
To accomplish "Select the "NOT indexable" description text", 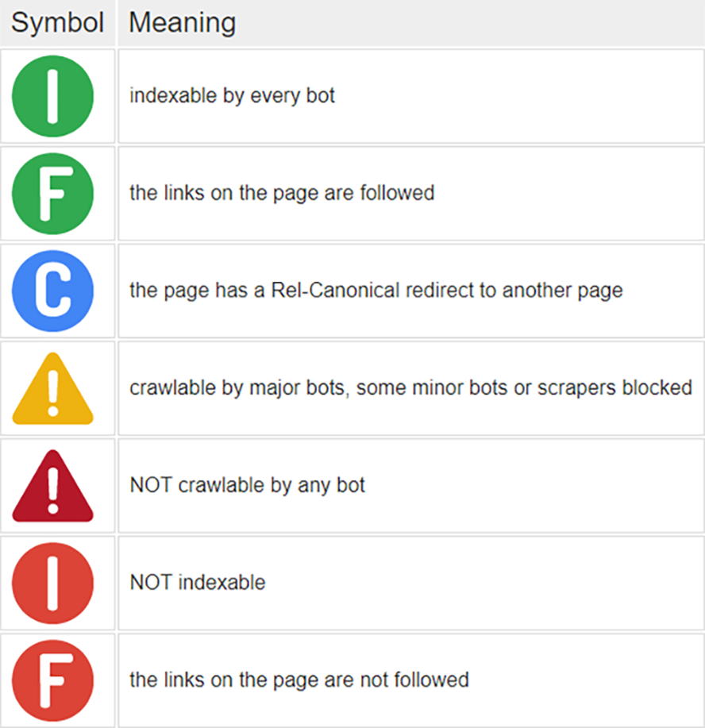I will 198,582.
